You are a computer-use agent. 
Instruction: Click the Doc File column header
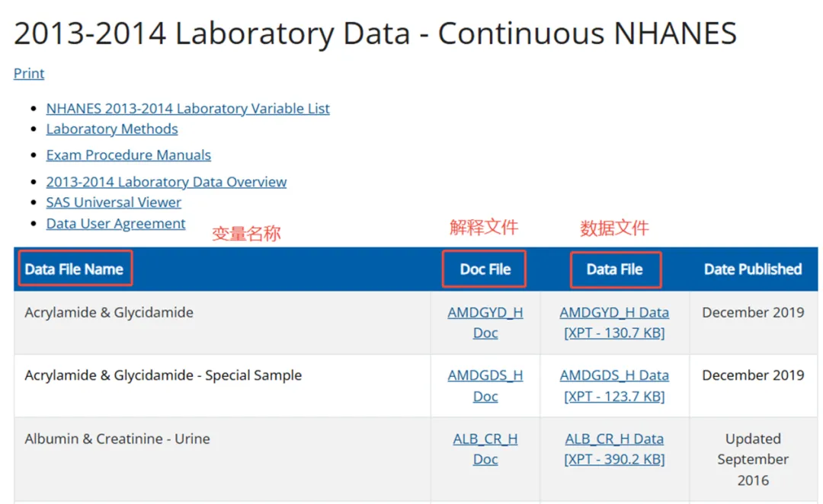485,269
